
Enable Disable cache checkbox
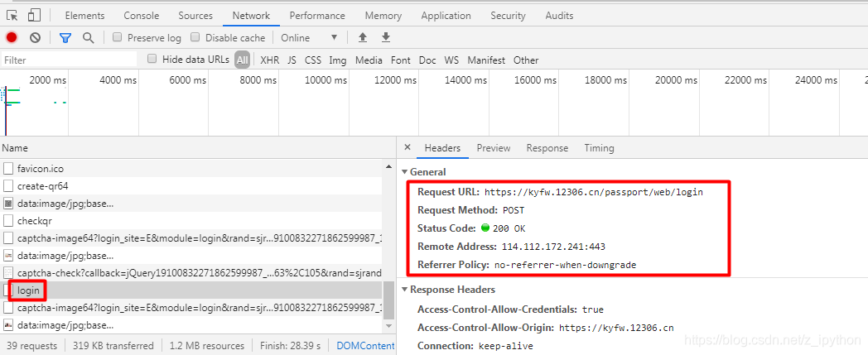click(195, 37)
